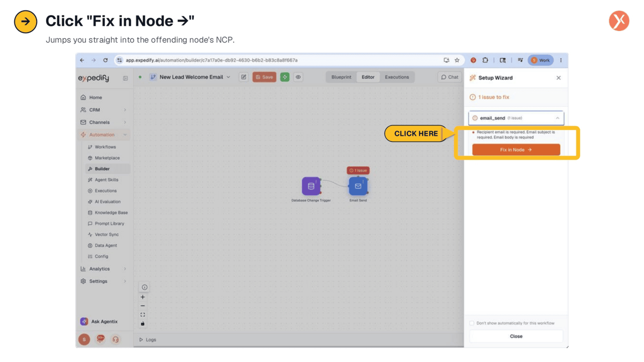
Task: Go to Home in the sidebar
Action: (95, 97)
